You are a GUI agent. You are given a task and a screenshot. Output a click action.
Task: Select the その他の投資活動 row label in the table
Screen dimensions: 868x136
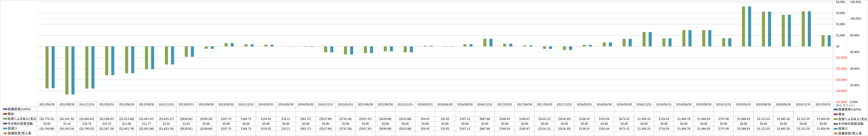pyautogui.click(x=20, y=124)
